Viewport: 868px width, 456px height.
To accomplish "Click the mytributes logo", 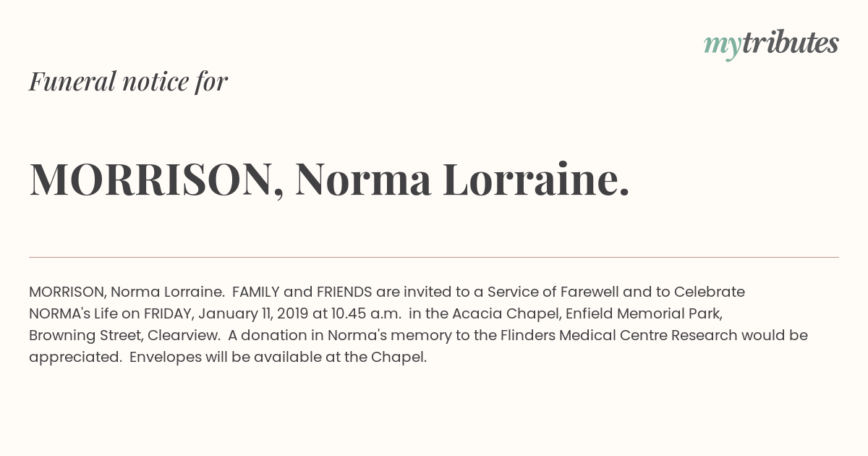I will tap(771, 45).
